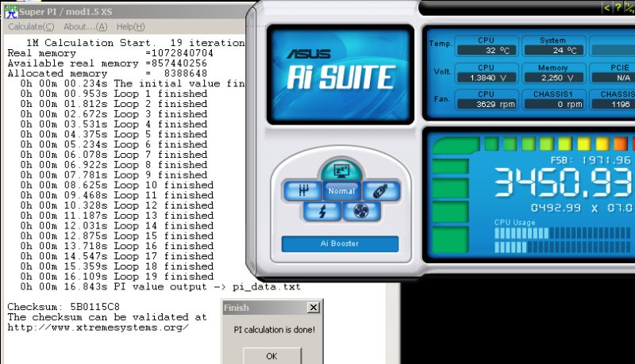The image size is (635, 364).
Task: Toggle Celsius/Fahrenheit temperature unit icon
Action: [630, 8]
